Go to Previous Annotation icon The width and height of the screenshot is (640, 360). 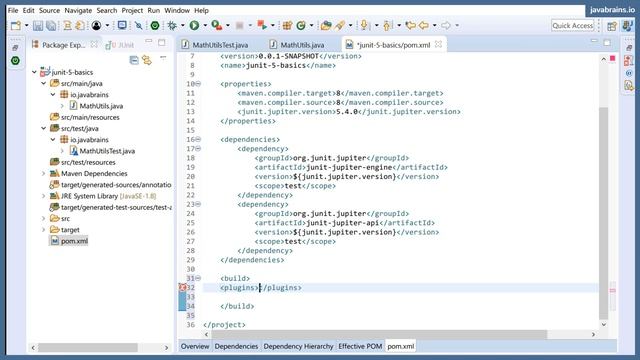point(387,26)
